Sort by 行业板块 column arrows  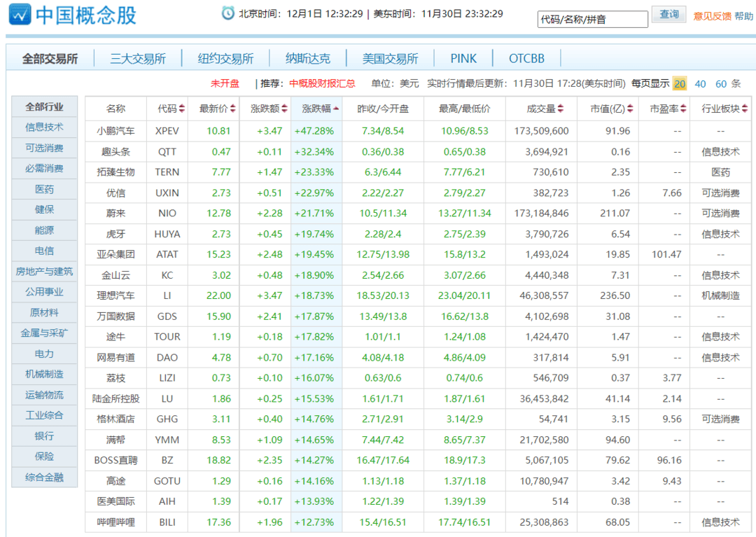pyautogui.click(x=745, y=109)
